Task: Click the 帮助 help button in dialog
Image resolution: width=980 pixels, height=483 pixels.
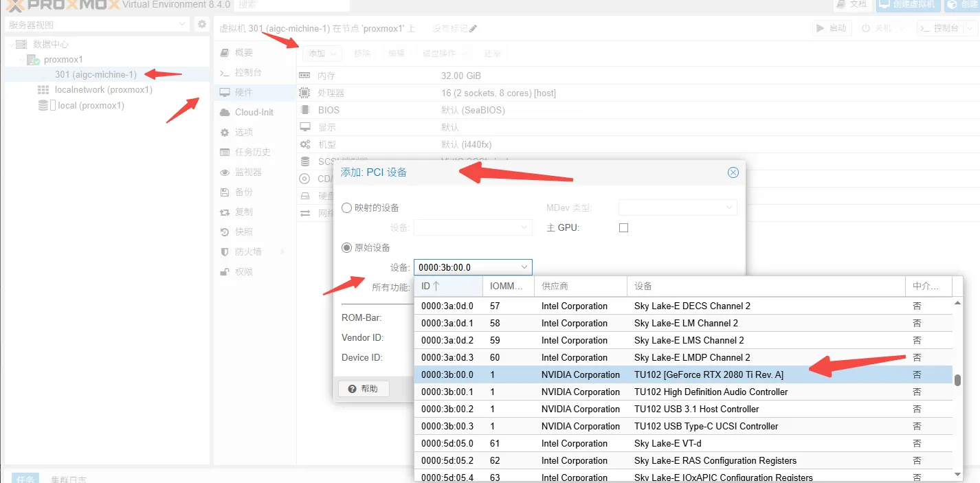Action: [x=363, y=389]
